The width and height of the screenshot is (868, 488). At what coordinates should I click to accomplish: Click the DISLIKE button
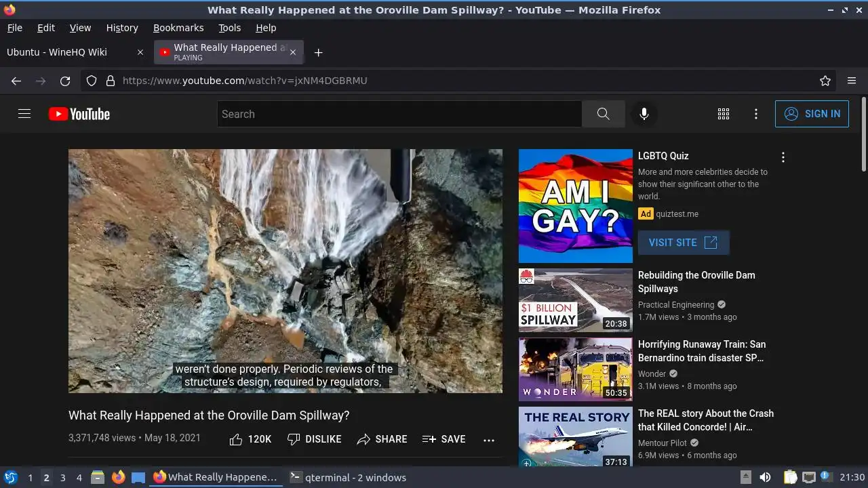click(314, 439)
